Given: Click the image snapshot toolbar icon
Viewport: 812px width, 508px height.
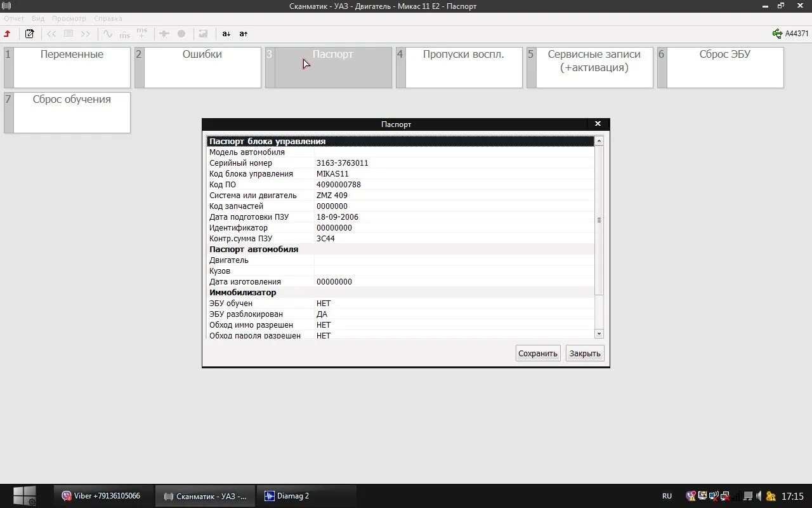Looking at the screenshot, I should pos(204,34).
